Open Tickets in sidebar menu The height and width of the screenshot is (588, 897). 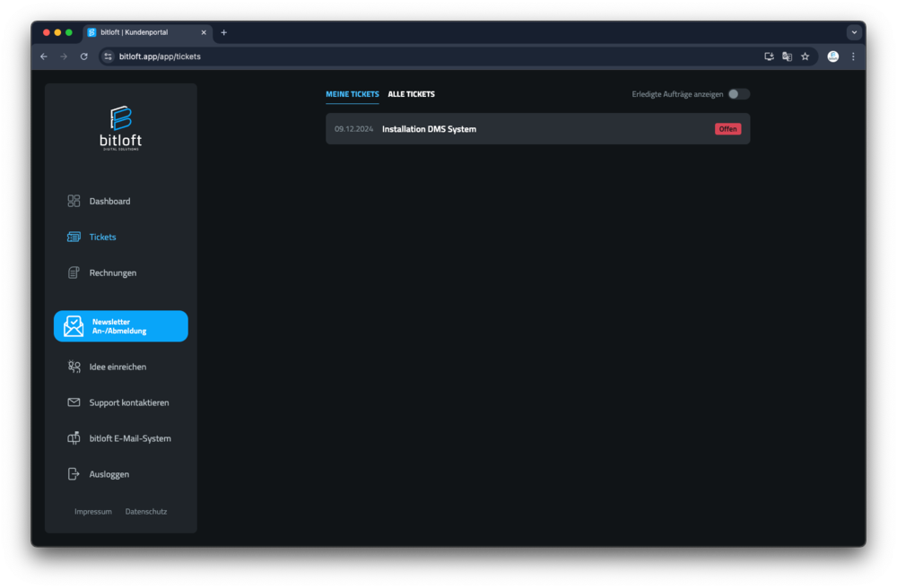[x=103, y=238]
